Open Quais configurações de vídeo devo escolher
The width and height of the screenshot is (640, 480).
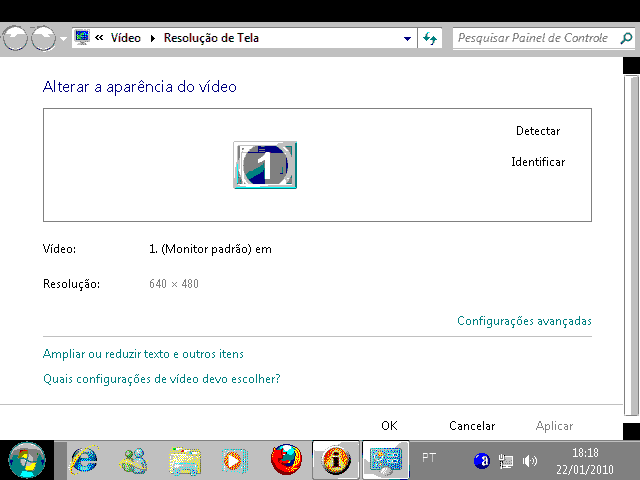(162, 379)
